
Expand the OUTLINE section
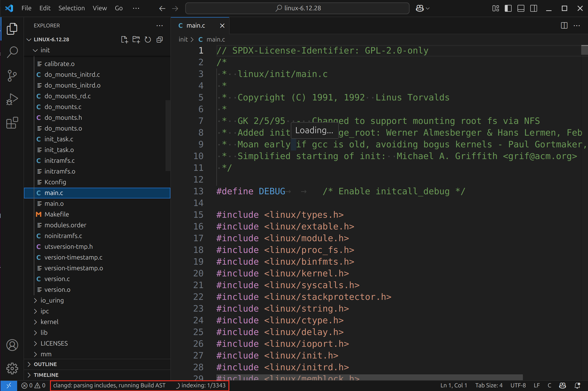click(97, 364)
